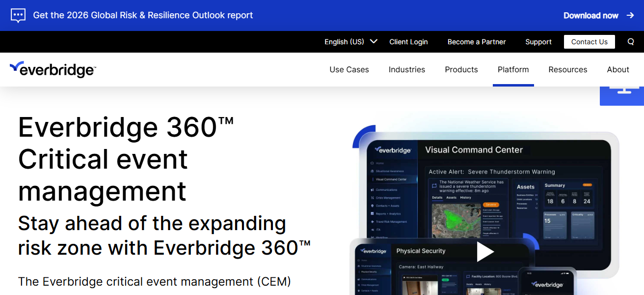
Task: Click the Communications sidebar icon
Action: pos(372,190)
